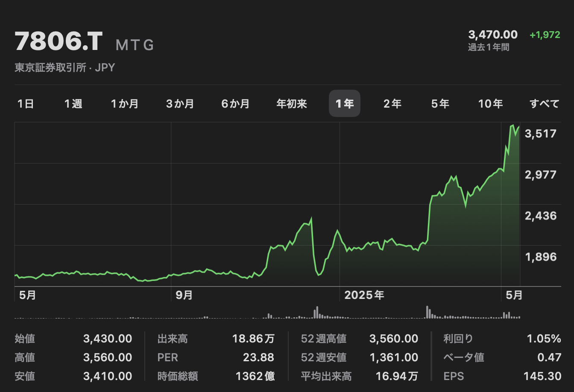Click the ベータ値 value 0.47
Viewport: 574px width, 392px height.
pos(549,357)
